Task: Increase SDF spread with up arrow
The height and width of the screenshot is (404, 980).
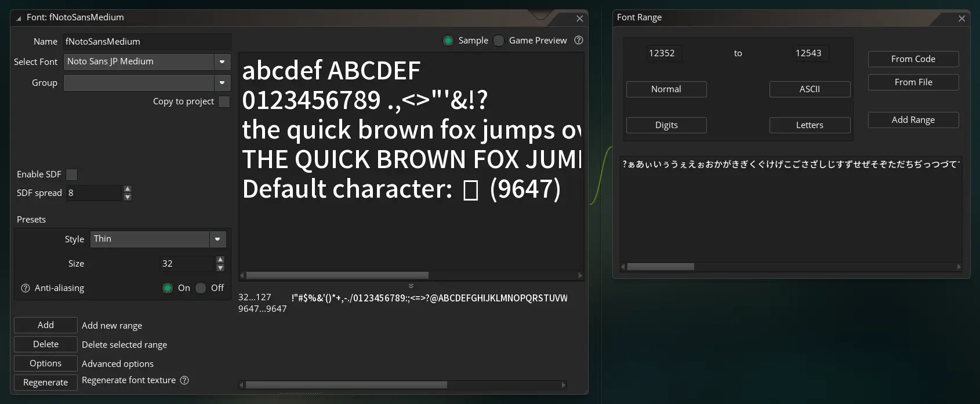Action: click(x=128, y=189)
